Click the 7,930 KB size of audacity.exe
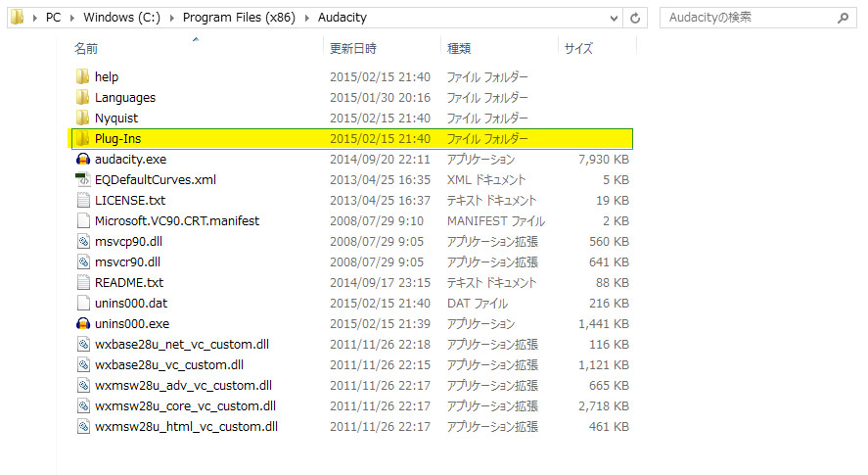The height and width of the screenshot is (475, 868). 604,160
